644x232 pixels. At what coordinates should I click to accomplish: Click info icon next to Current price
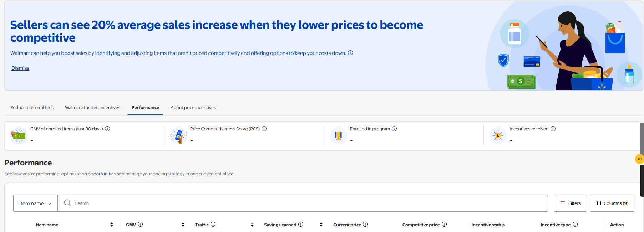click(365, 224)
